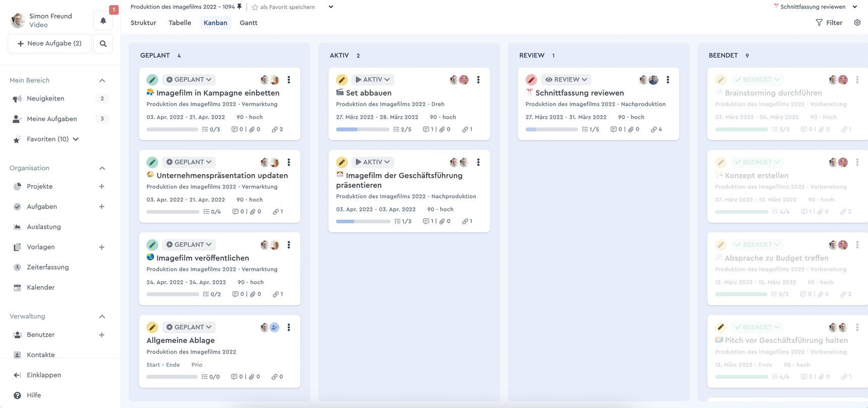Click assignee avatars on Allgemeine Ablage card
Viewport: 868px width, 408px height.
tap(269, 327)
